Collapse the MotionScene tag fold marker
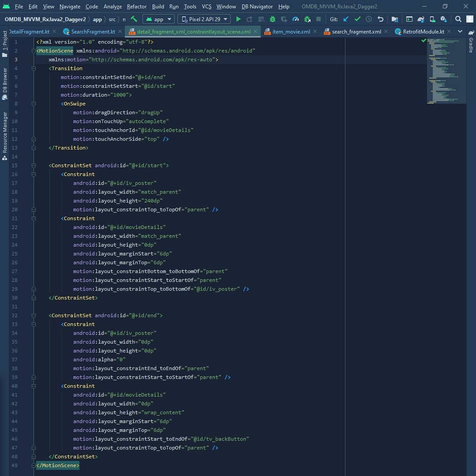 (34, 51)
